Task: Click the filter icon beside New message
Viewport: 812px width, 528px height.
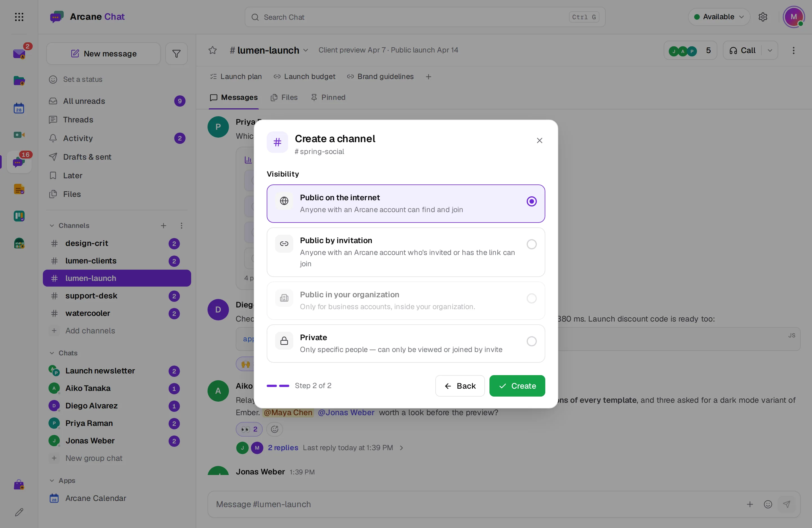Action: [176, 54]
